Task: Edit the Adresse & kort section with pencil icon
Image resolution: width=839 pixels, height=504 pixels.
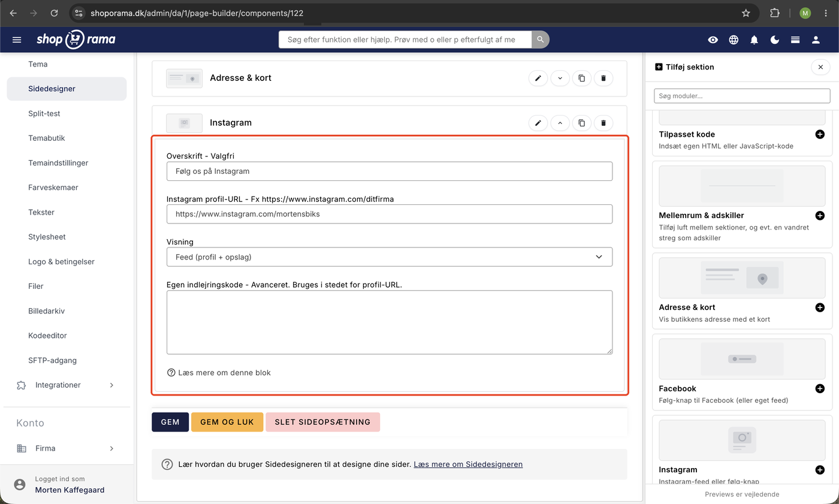Action: tap(538, 78)
